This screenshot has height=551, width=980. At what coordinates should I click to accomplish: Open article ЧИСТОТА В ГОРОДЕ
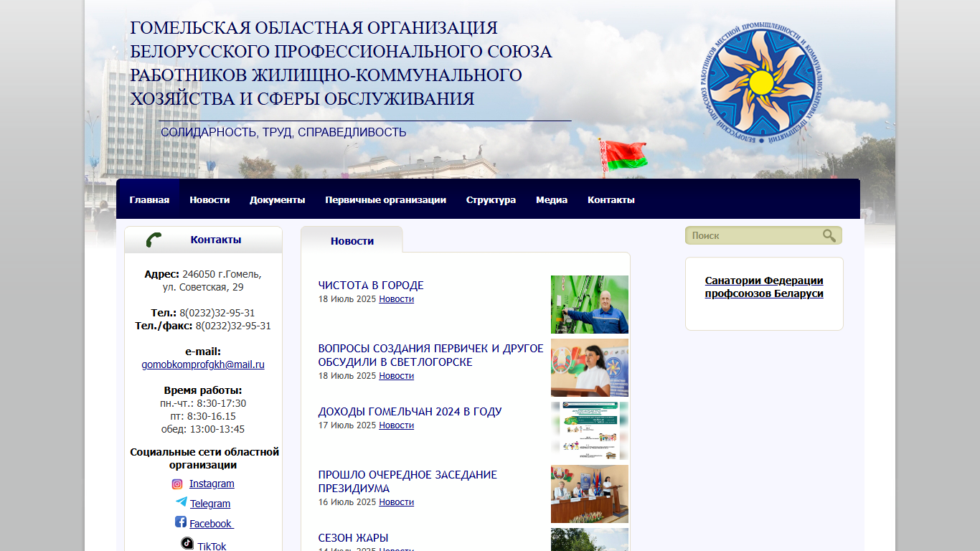coord(371,286)
